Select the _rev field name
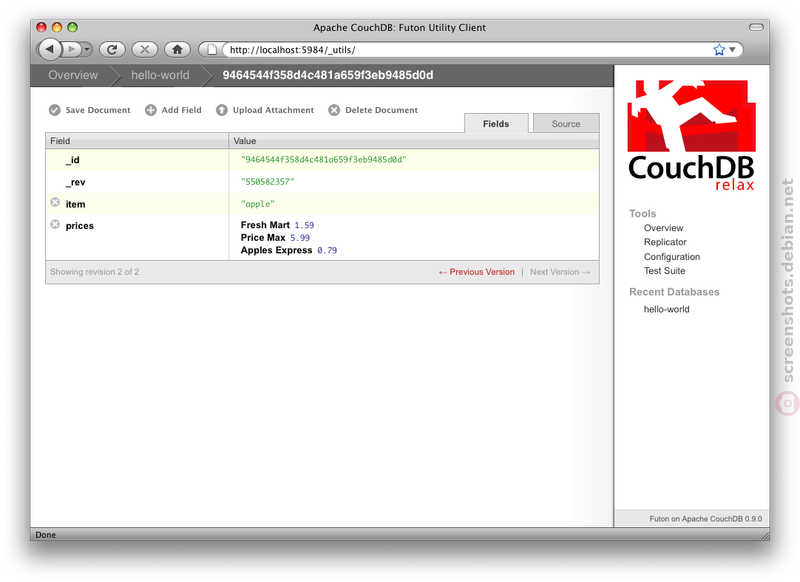The height and width of the screenshot is (582, 800). 76,183
